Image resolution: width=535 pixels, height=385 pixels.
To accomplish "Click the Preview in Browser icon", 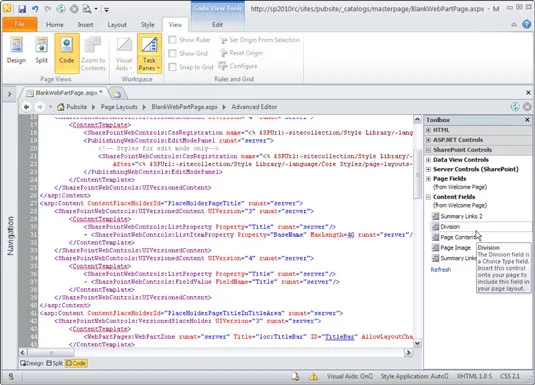I will (x=87, y=9).
